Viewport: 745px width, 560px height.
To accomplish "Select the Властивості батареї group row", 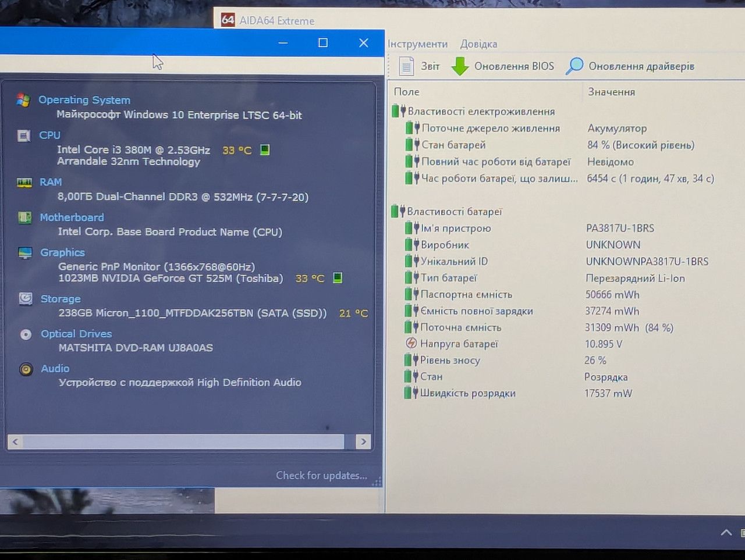I will pos(455,212).
